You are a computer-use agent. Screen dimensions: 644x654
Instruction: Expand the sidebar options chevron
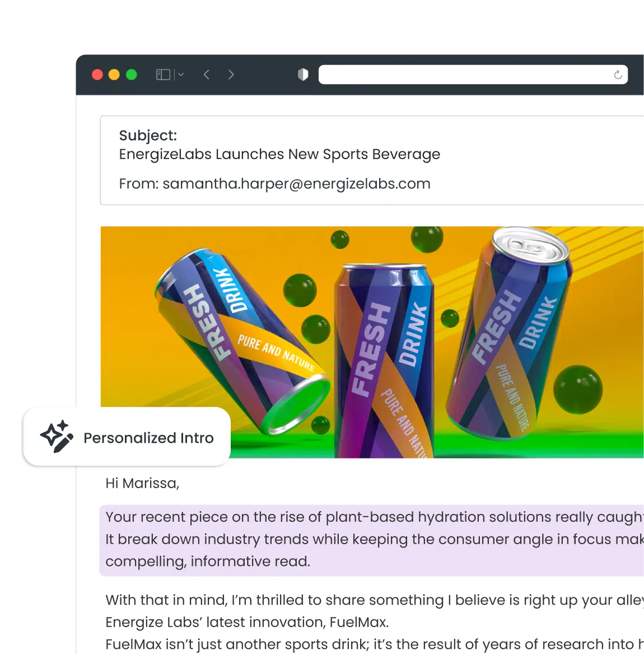[181, 75]
